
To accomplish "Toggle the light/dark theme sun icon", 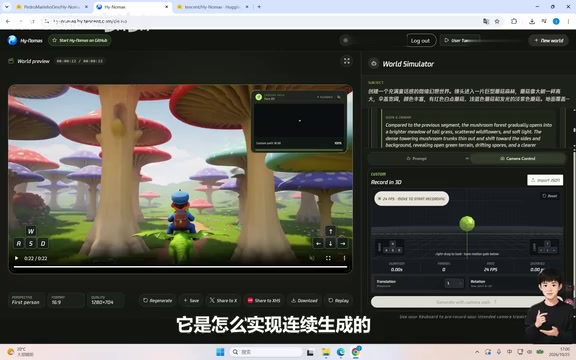I will (345, 40).
